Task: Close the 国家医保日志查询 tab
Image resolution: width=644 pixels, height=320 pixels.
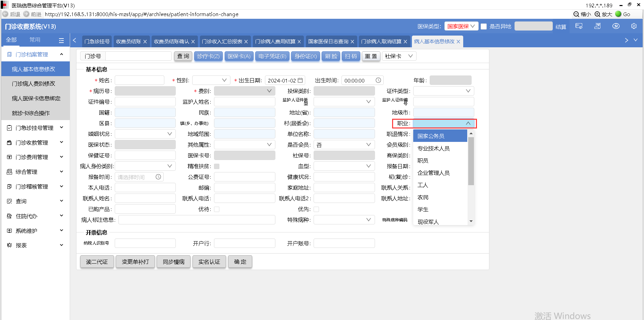Action: [352, 42]
